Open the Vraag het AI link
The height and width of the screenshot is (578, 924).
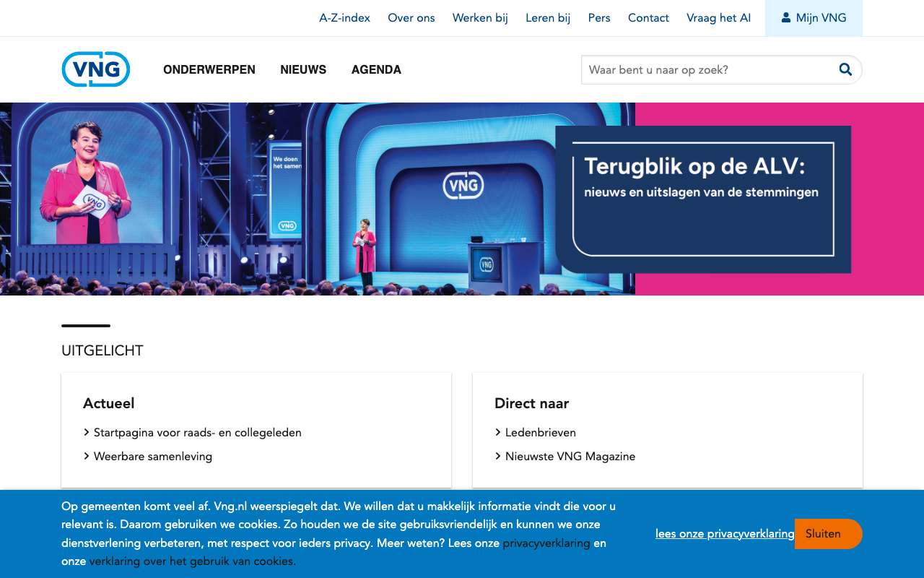click(x=718, y=18)
